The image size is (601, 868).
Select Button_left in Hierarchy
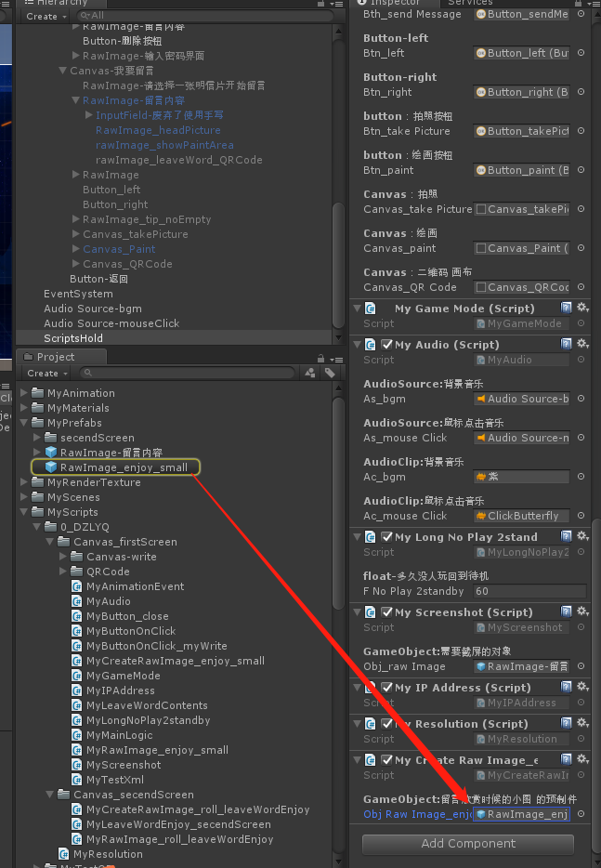click(x=111, y=190)
